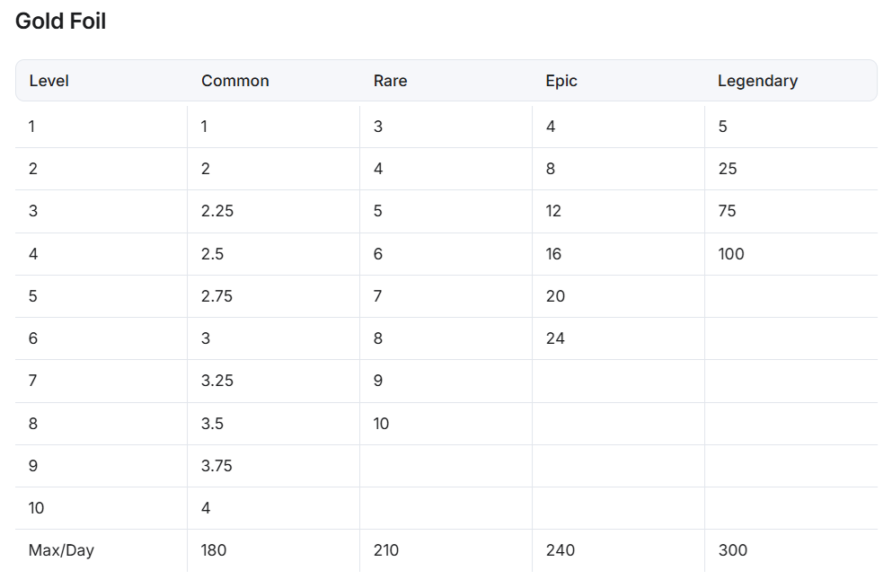The height and width of the screenshot is (588, 892).
Task: Click the Epic cell showing 16
Action: (x=553, y=254)
